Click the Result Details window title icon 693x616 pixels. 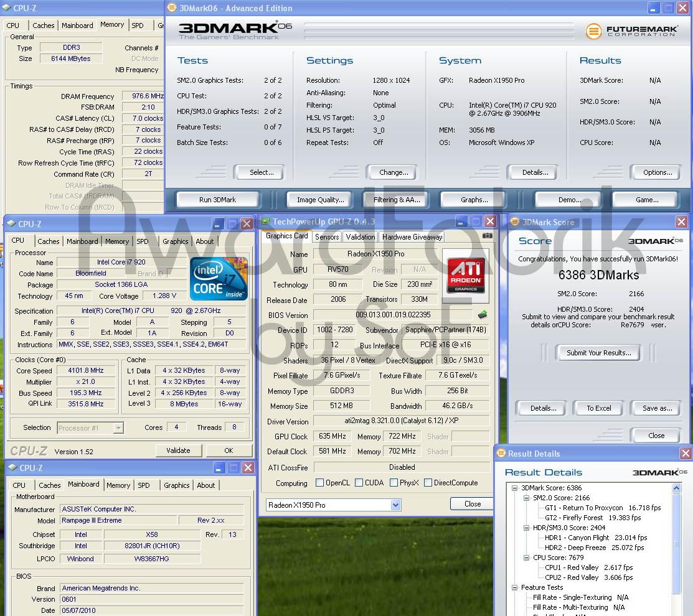pyautogui.click(x=501, y=453)
